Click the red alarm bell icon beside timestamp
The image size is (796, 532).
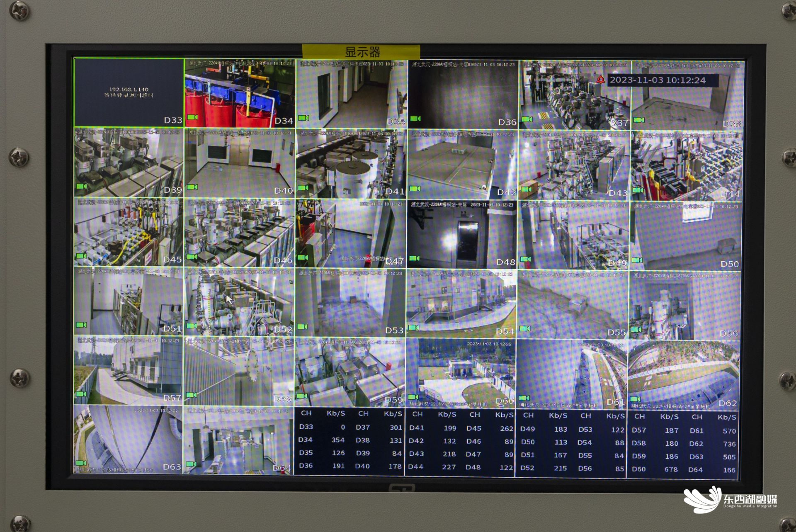tap(600, 80)
